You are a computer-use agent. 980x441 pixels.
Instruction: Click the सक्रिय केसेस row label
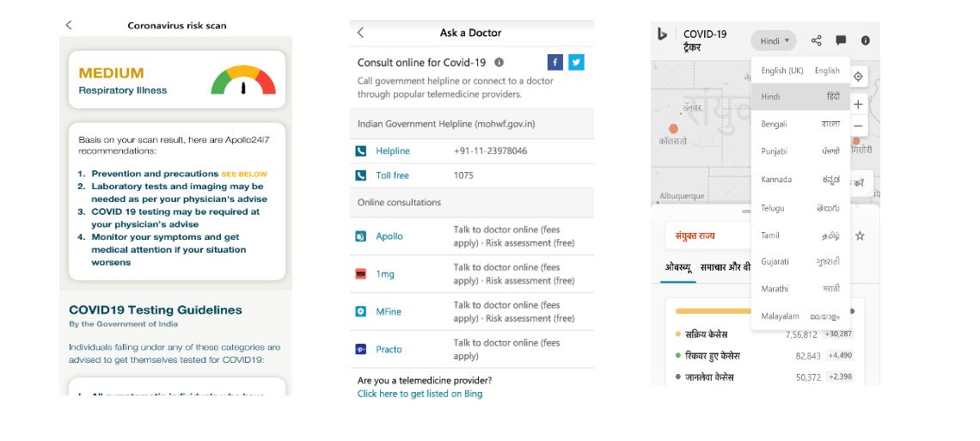707,334
